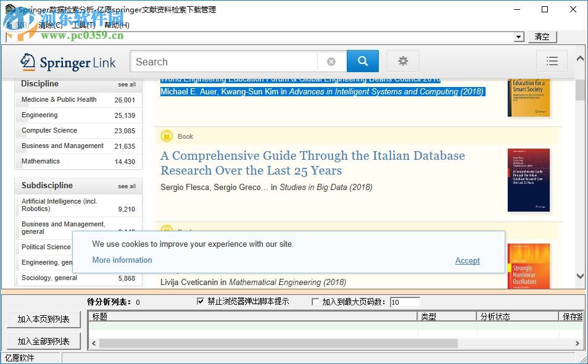Click the application logo in the title bar
The width and height of the screenshot is (588, 364).
(9, 10)
